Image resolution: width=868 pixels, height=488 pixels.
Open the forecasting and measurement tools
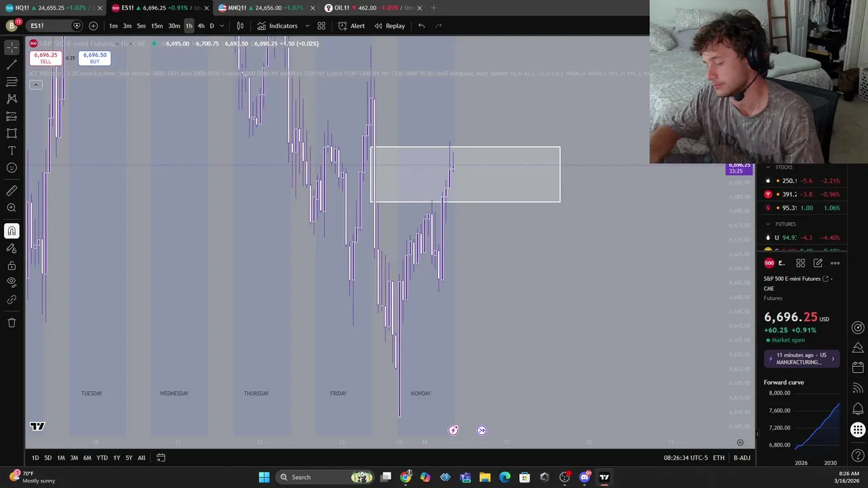pos(12,117)
